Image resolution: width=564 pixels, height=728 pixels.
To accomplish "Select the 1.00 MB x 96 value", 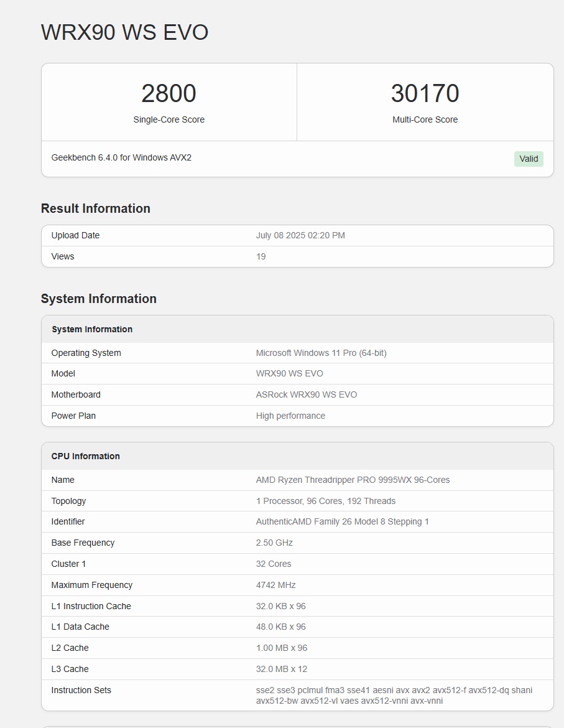I will tap(282, 648).
